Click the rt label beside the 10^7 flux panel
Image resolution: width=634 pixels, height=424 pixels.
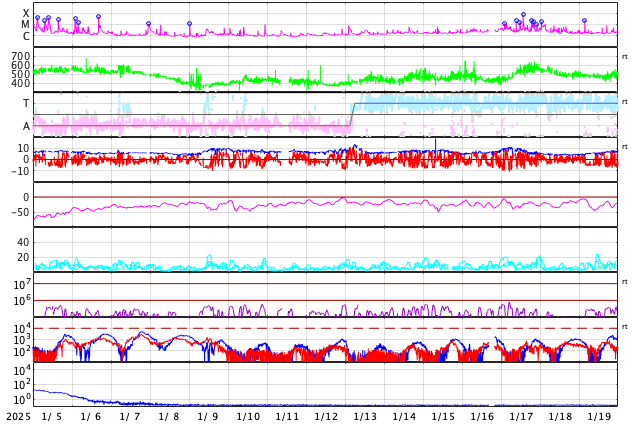click(x=625, y=282)
